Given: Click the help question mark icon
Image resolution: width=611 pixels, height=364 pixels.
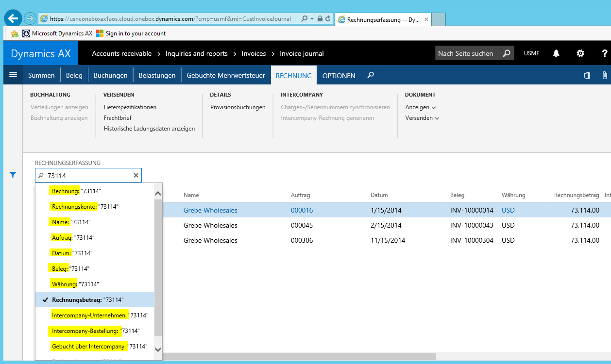Looking at the screenshot, I should click(x=604, y=53).
